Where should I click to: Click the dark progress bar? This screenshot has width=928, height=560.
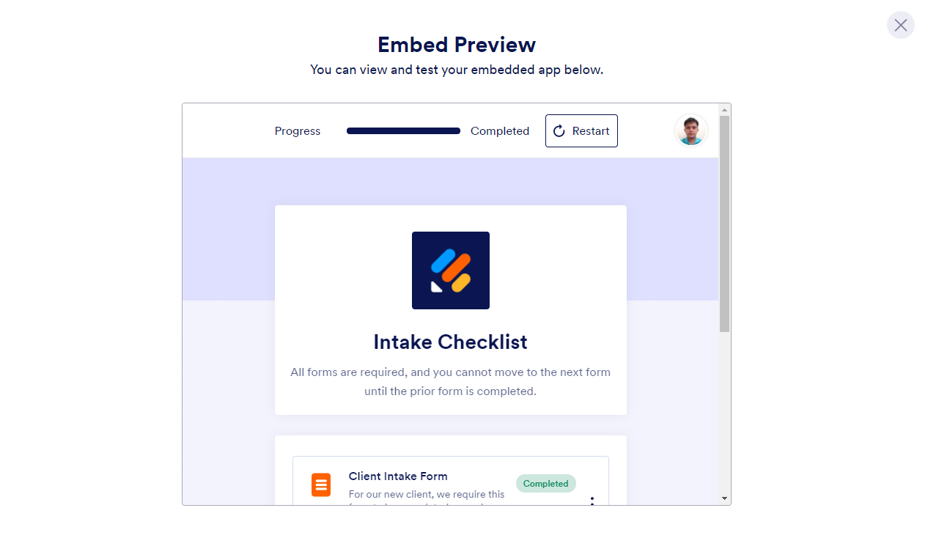coord(403,131)
